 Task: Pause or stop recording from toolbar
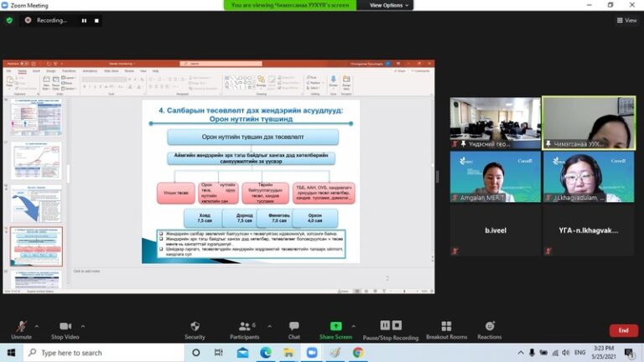(x=390, y=327)
